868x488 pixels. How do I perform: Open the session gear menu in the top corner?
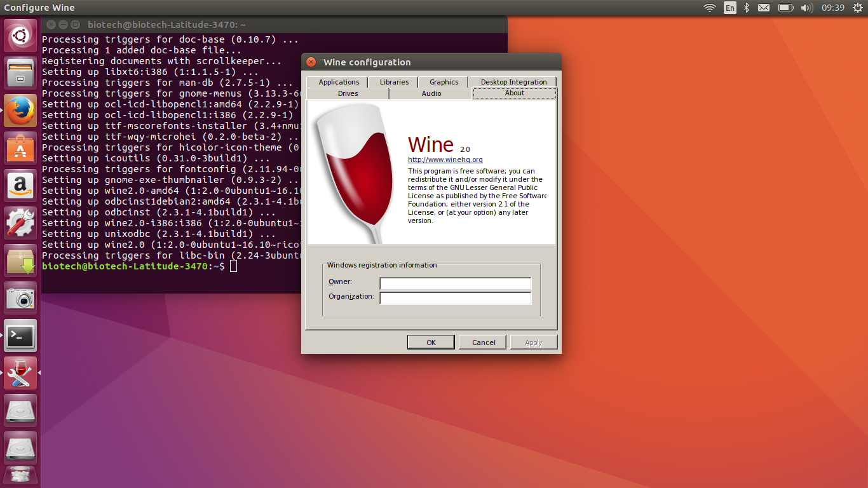pos(858,8)
